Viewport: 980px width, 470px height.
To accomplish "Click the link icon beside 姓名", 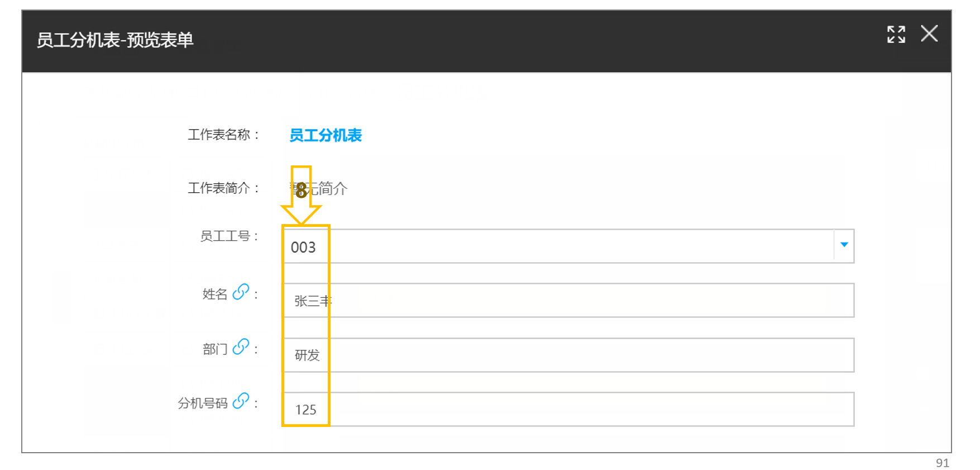I will [241, 292].
